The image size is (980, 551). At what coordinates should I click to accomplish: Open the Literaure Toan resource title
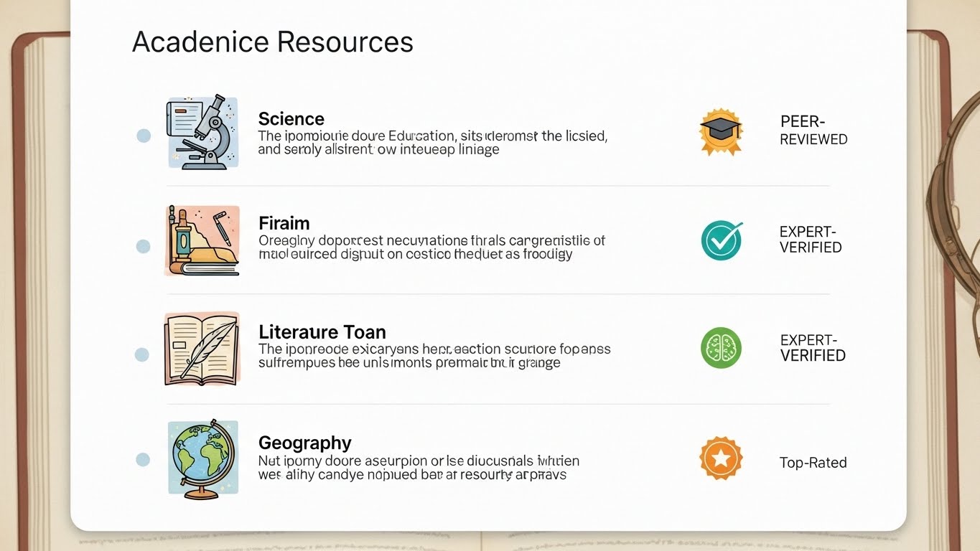pyautogui.click(x=322, y=332)
